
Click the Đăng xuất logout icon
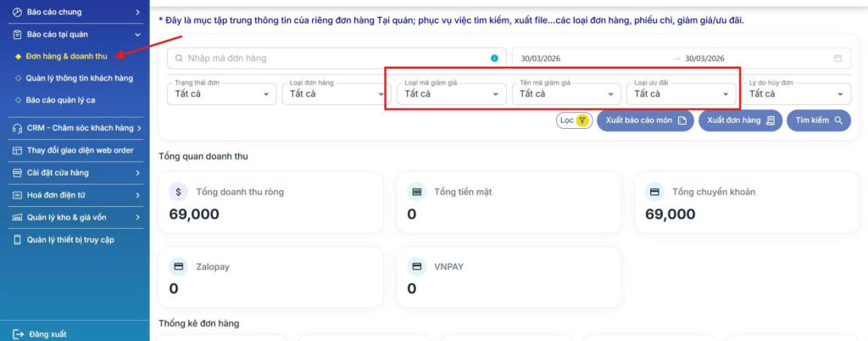(x=18, y=334)
